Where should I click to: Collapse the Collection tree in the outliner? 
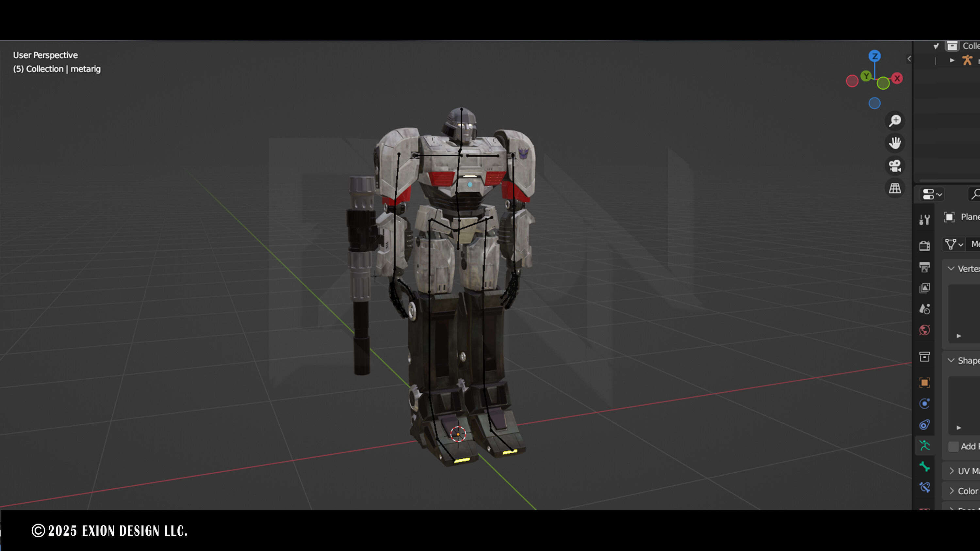pyautogui.click(x=936, y=46)
